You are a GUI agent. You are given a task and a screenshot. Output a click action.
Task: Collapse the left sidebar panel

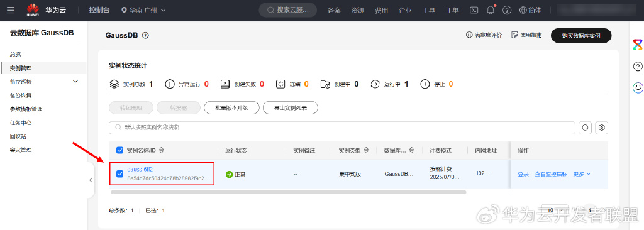click(91, 180)
